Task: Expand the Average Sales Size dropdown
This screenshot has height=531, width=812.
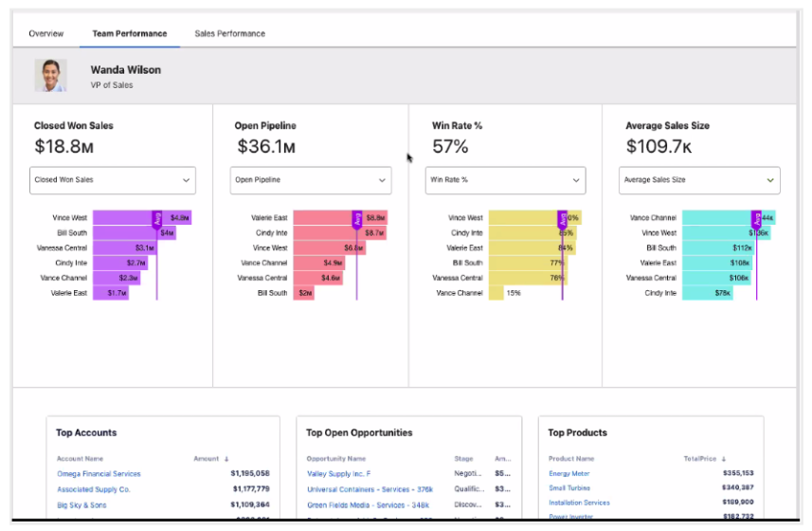Action: (x=699, y=180)
